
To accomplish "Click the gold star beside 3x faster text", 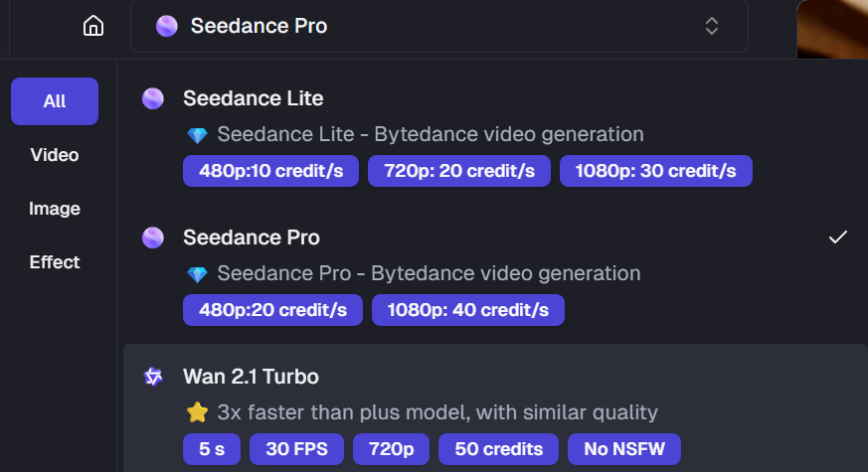I will pyautogui.click(x=197, y=412).
